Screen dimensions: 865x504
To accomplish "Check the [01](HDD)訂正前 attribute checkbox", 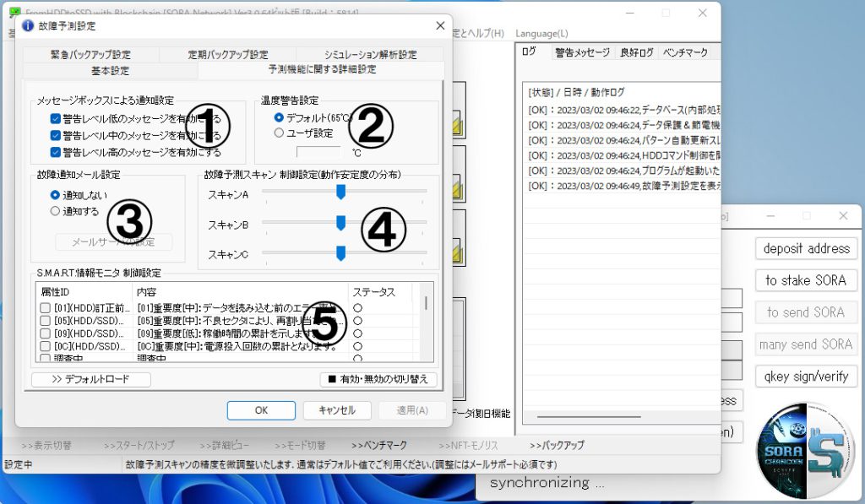I will pos(46,307).
